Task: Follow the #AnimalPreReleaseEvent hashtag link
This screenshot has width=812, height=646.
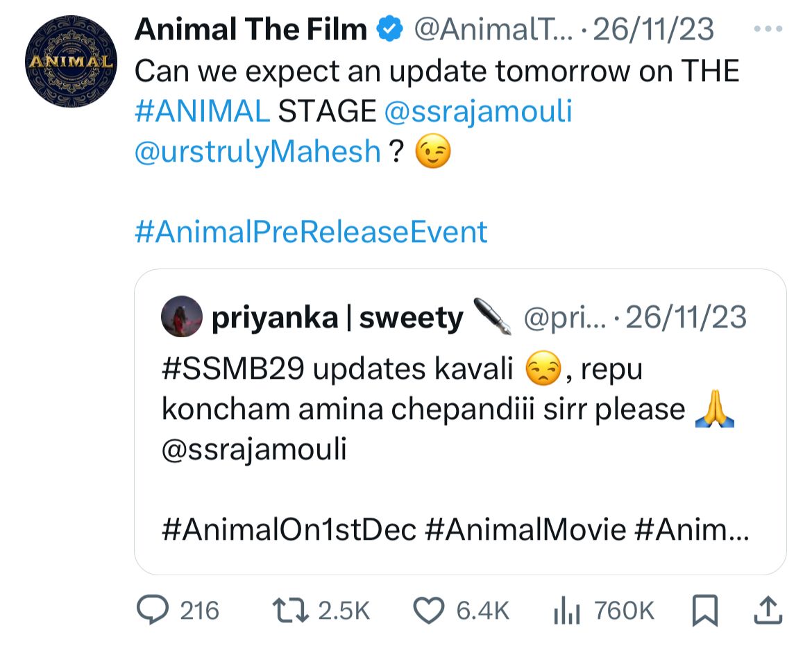Action: tap(311, 232)
